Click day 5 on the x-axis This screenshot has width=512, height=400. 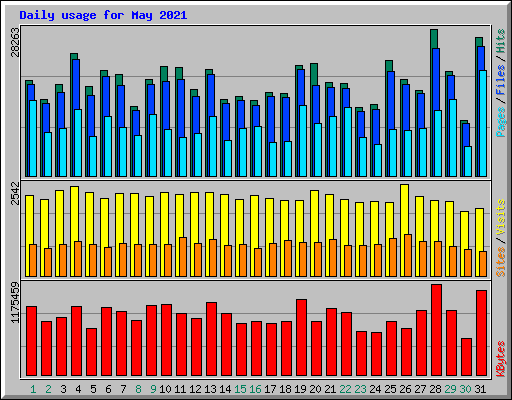tap(93, 389)
